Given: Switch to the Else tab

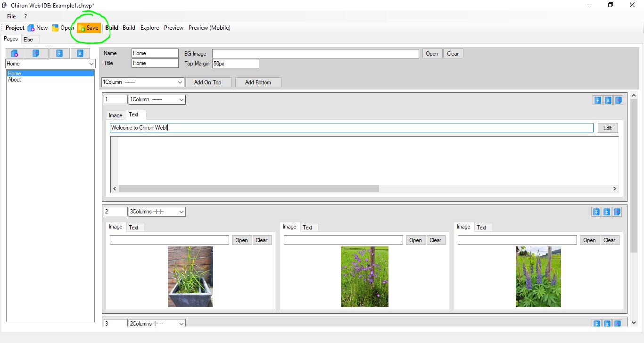Looking at the screenshot, I should click(28, 40).
